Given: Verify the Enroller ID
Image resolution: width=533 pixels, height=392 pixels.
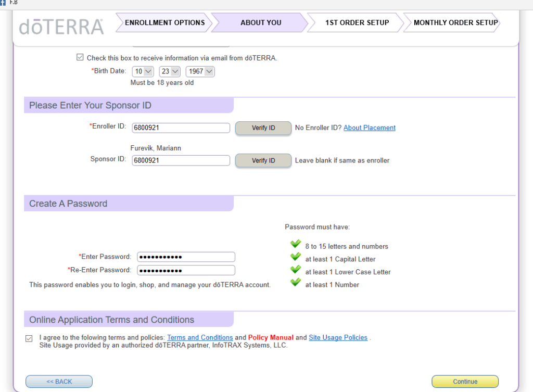Looking at the screenshot, I should coord(263,128).
